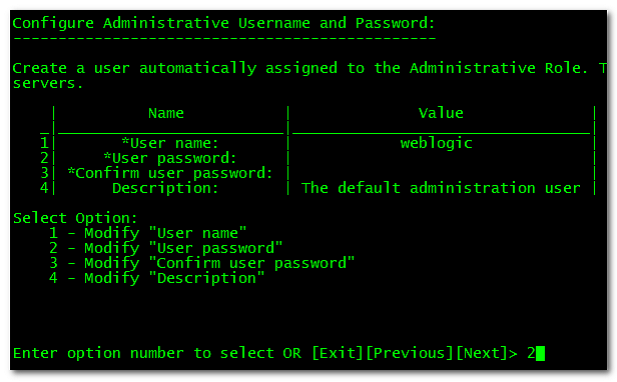
Task: Click the *Confirm user password: row label
Action: pyautogui.click(x=170, y=173)
